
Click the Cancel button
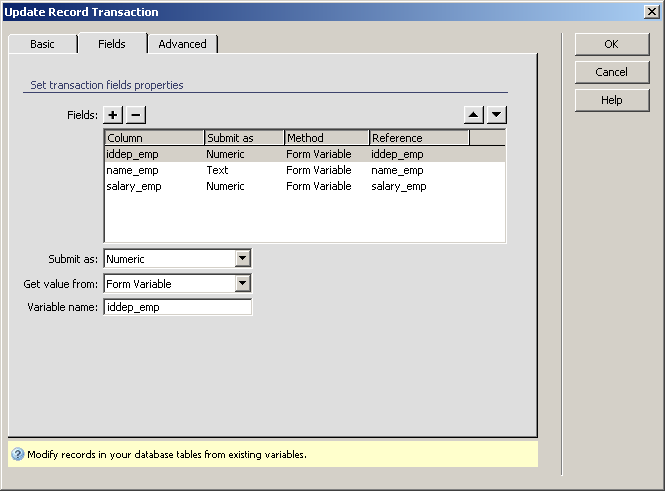pyautogui.click(x=611, y=72)
